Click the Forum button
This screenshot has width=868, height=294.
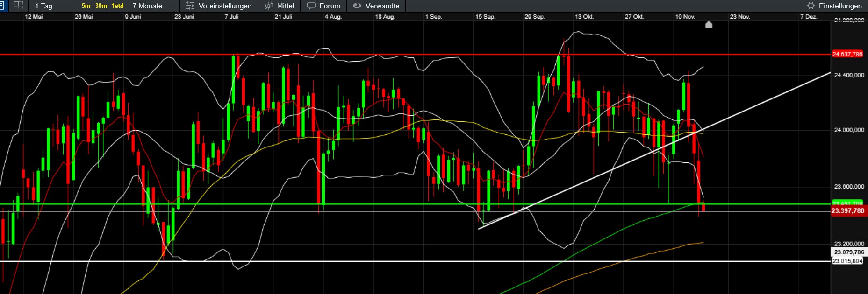pyautogui.click(x=330, y=6)
